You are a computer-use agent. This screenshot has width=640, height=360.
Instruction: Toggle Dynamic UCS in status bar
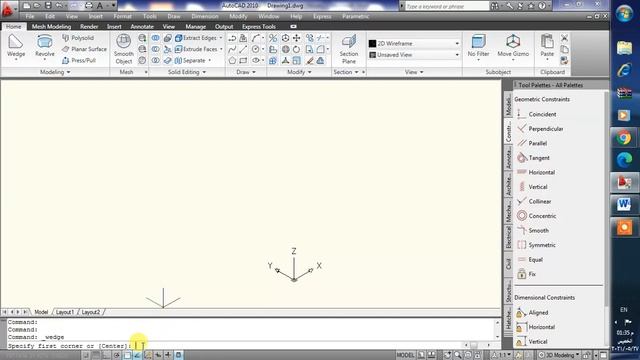coord(148,355)
